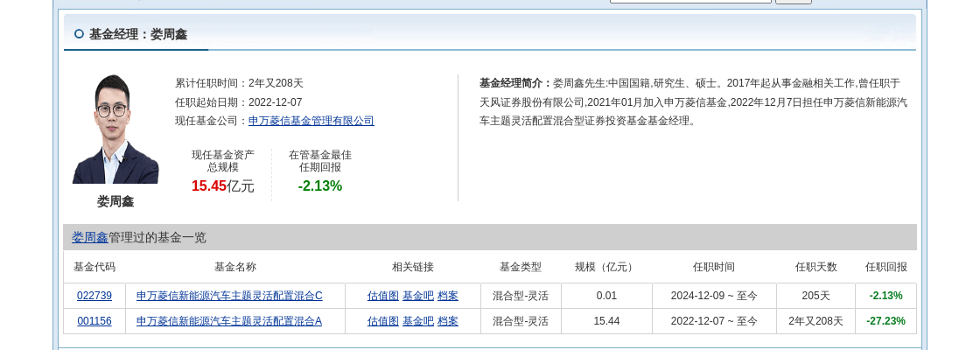The width and height of the screenshot is (980, 350).
Task: Click fund type 混合型-灵活 in row 022739
Action: (x=520, y=296)
